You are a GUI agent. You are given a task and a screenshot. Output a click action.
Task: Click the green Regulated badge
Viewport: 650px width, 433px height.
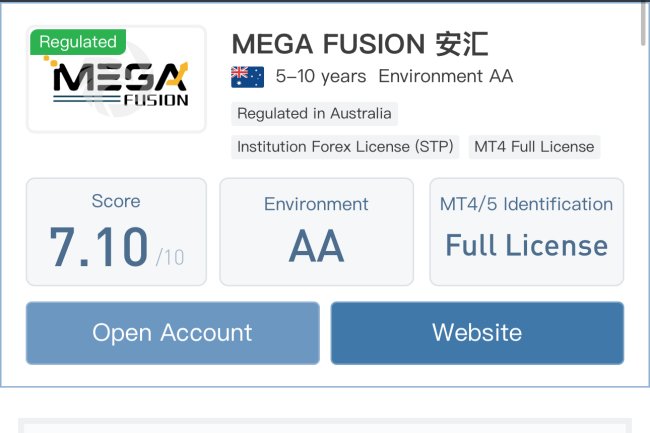(x=78, y=42)
